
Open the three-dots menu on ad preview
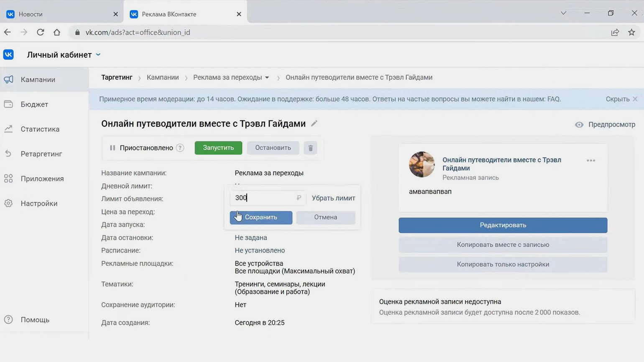[590, 161]
